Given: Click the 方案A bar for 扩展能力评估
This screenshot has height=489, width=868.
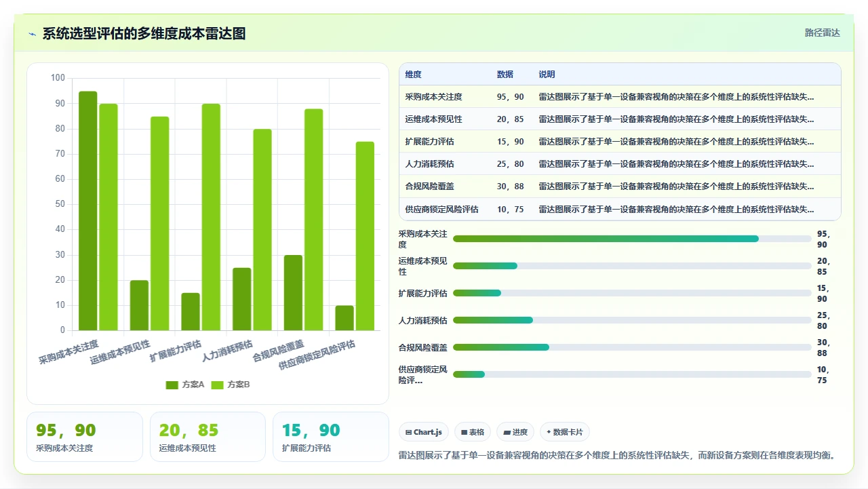Looking at the screenshot, I should tap(191, 311).
